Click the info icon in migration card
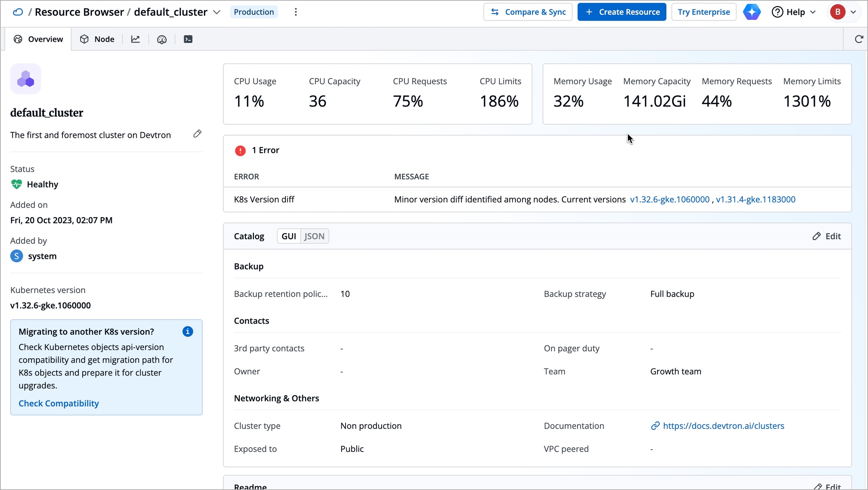Viewport: 868px width, 490px height. 188,331
